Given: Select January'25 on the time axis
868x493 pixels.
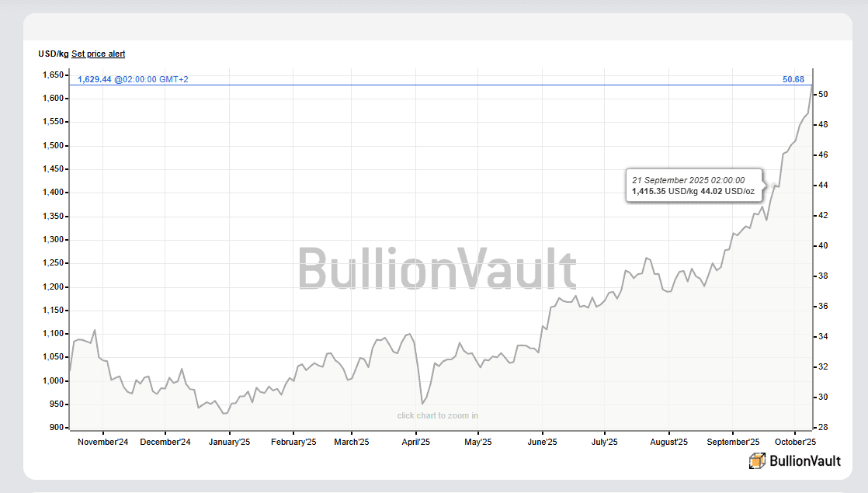Looking at the screenshot, I should coord(229,442).
